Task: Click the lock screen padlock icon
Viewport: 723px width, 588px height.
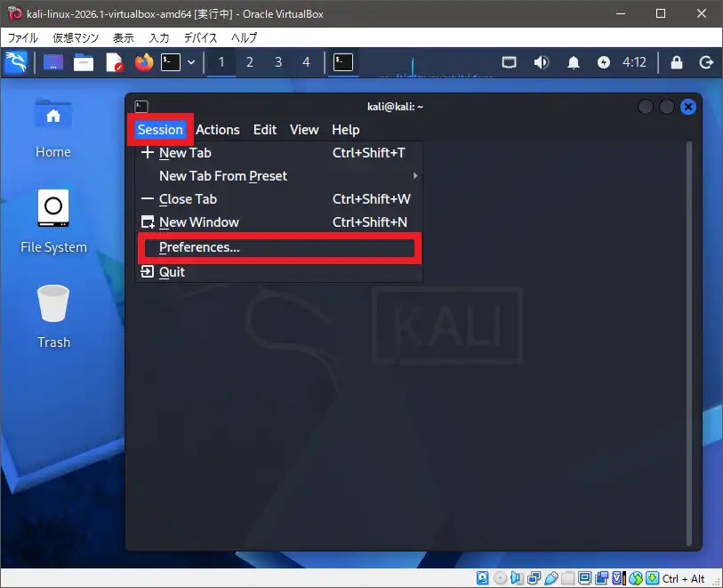Action: click(x=677, y=62)
